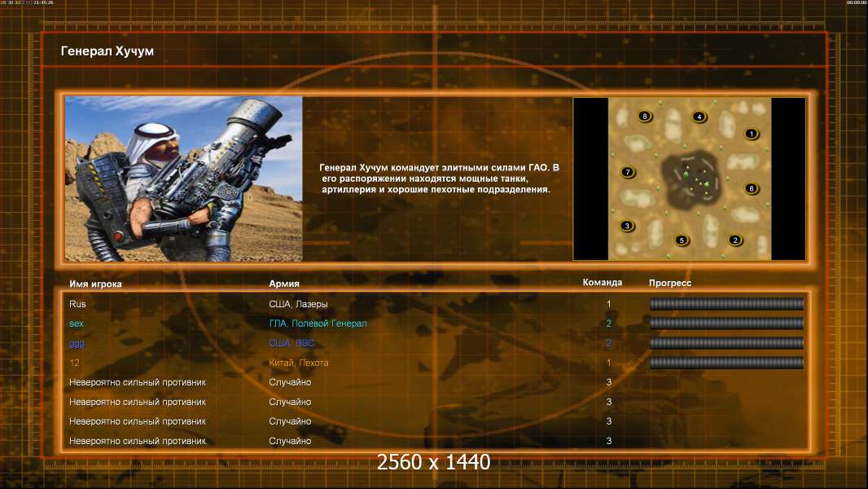Pick start position marker 4 on the minimap
This screenshot has height=489, width=868.
(699, 117)
